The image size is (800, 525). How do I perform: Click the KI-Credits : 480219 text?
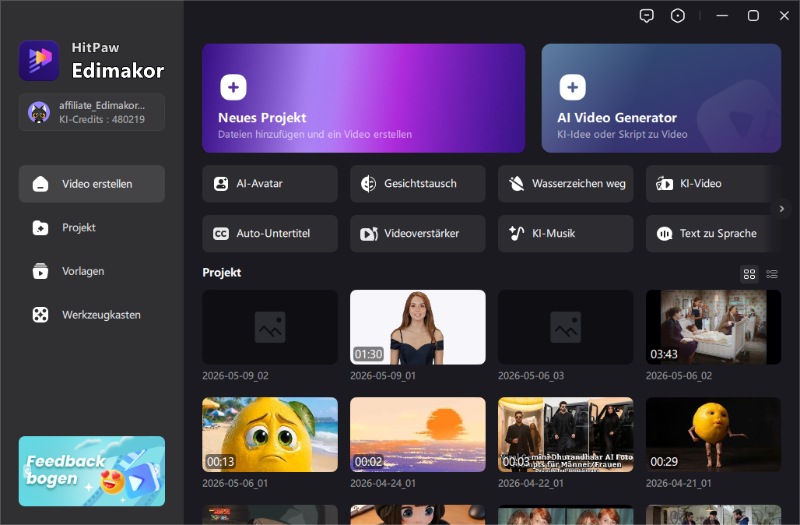[102, 119]
